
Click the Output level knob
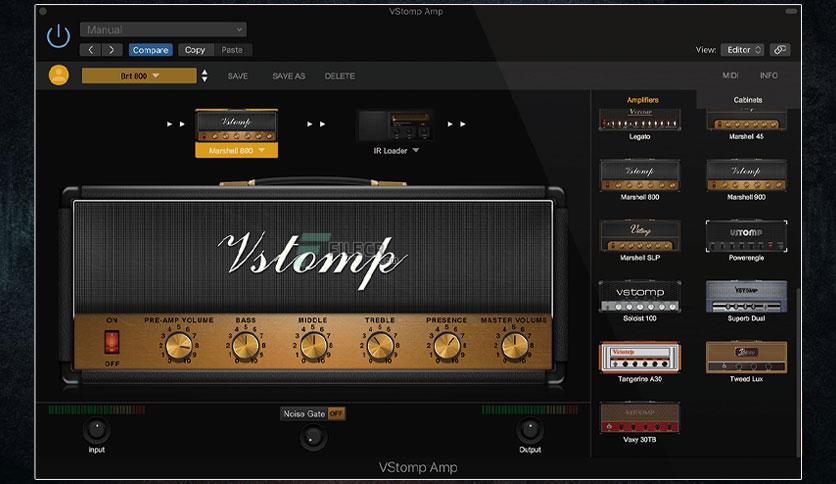530,430
